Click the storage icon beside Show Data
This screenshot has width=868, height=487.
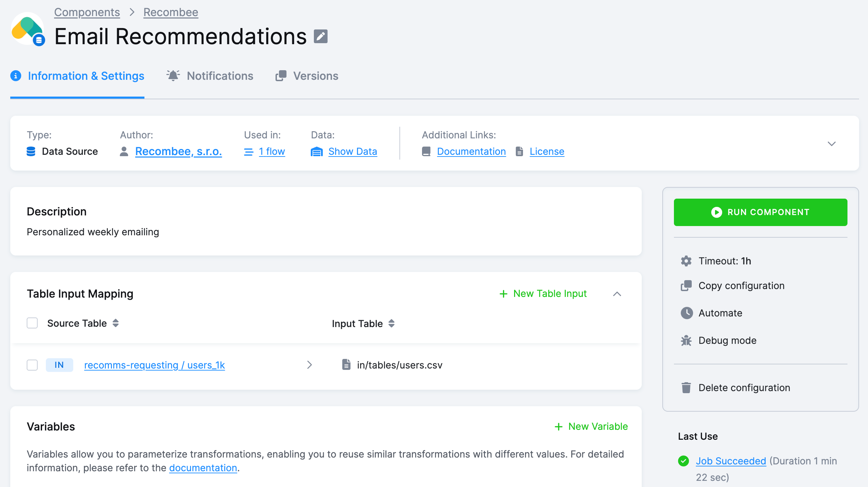click(317, 151)
